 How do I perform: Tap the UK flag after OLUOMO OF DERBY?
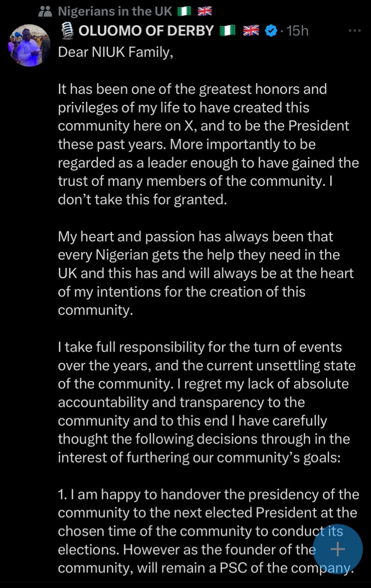click(x=251, y=31)
